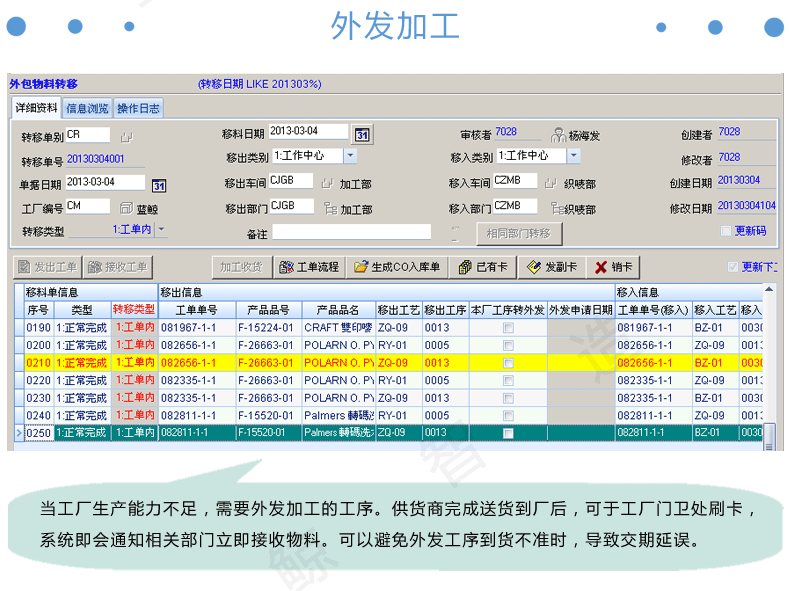790x591 pixels.
Task: Click the 加工收货 button
Action: [242, 267]
